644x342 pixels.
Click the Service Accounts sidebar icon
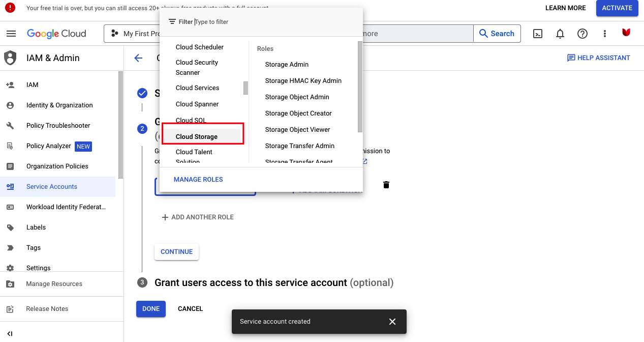pos(10,187)
